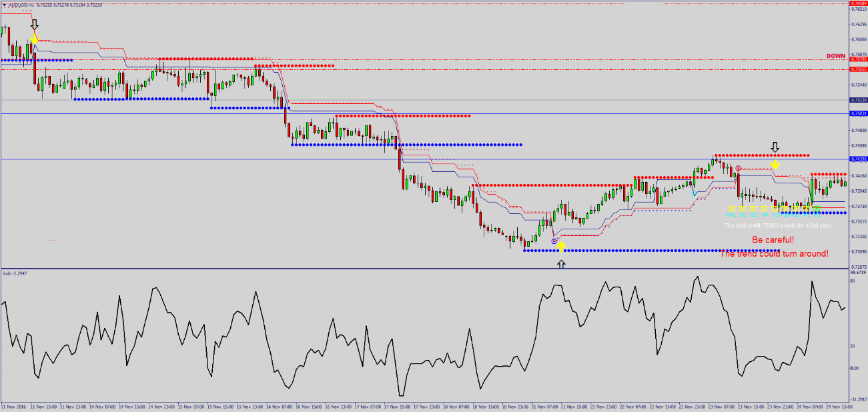Enable the M5 timeframe checkbox

[806, 209]
